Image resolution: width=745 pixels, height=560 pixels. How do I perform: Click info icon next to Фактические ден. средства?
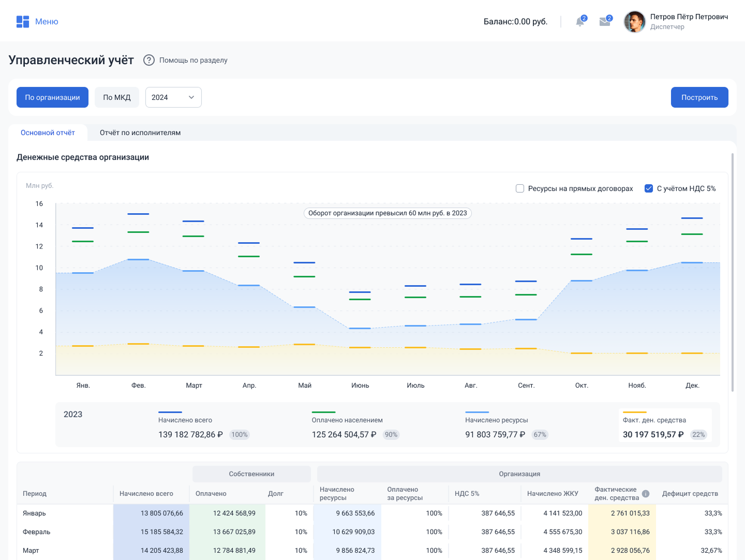[x=646, y=494]
